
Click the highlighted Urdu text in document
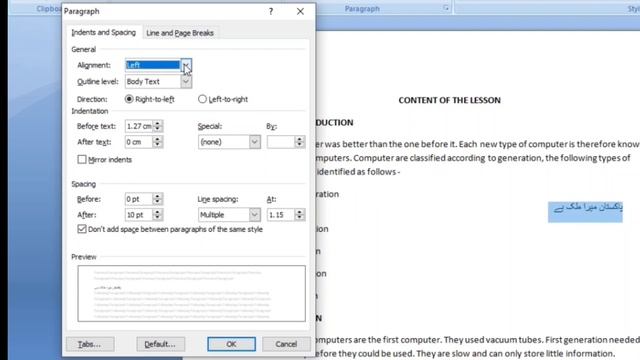tap(585, 211)
